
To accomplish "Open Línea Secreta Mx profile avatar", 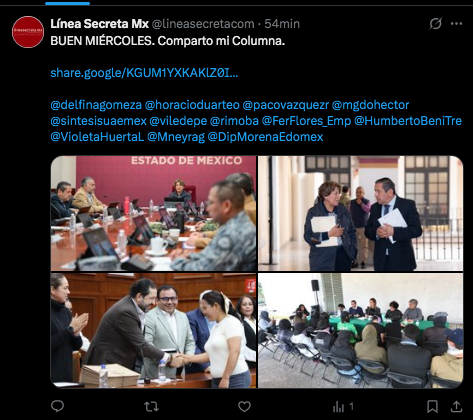I will pos(28,32).
